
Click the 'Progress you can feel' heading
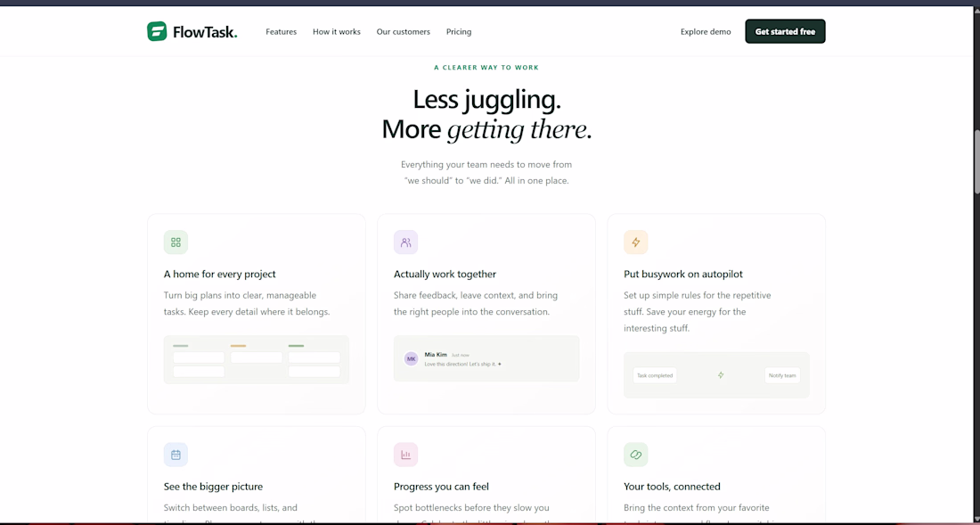441,487
